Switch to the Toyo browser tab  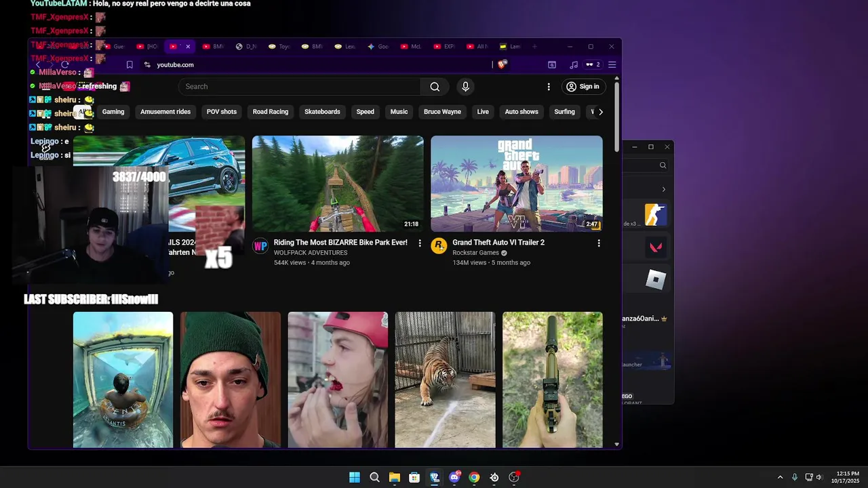point(279,47)
